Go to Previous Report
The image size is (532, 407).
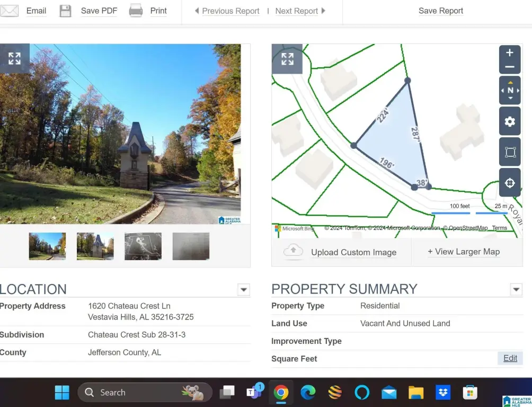[x=230, y=11]
